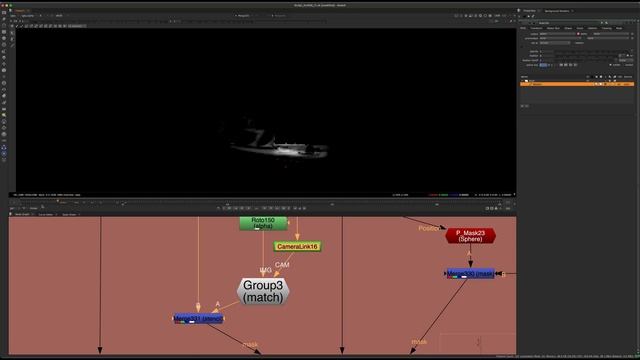The width and height of the screenshot is (640, 360).
Task: Open the Node tab in Roto properties
Action: (x=619, y=28)
